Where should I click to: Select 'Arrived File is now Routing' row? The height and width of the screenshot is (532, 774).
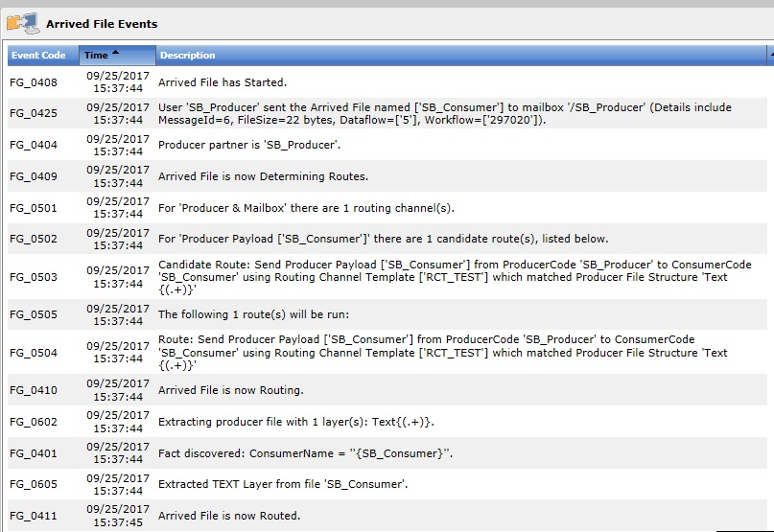(x=230, y=390)
